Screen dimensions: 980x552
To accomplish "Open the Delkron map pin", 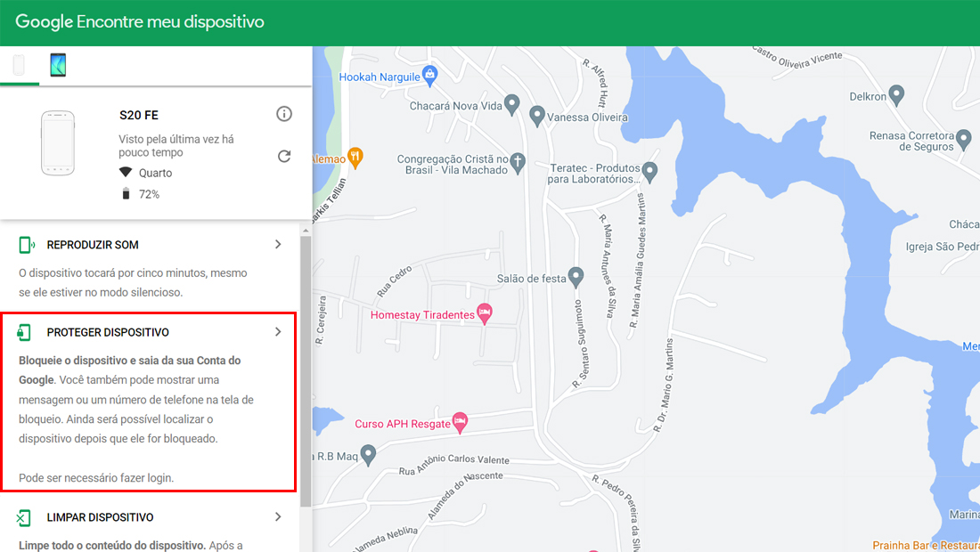I will (x=896, y=94).
